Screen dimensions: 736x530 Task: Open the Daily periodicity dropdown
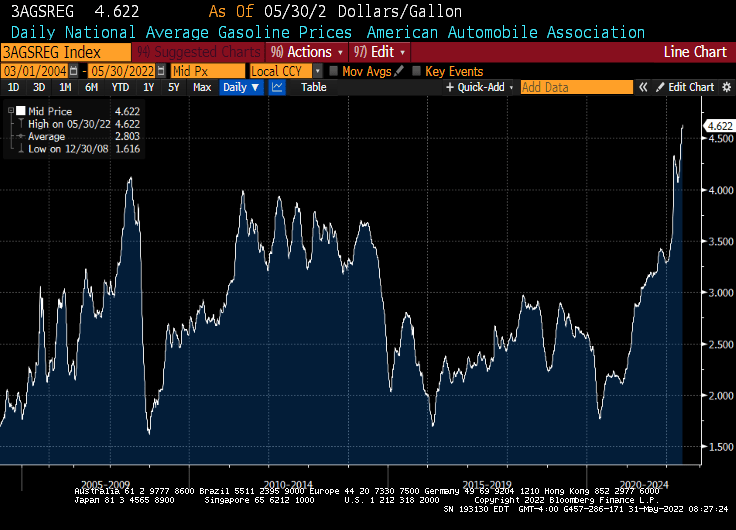(241, 87)
